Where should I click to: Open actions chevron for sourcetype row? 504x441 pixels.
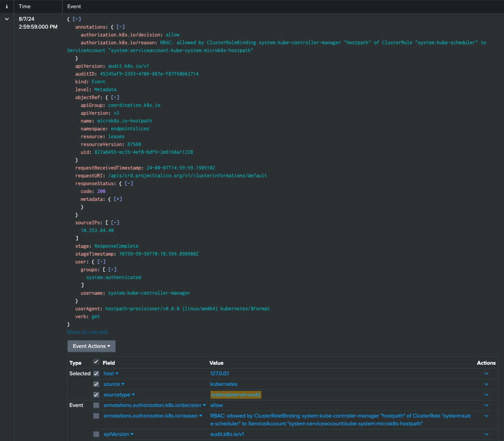486,395
